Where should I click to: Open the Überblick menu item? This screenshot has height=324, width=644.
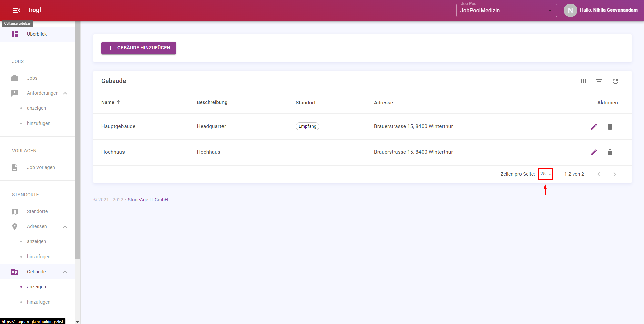(x=37, y=34)
